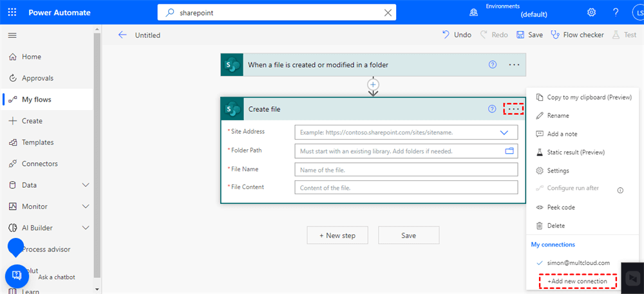Insert a step with the plus connector
The height and width of the screenshot is (294, 644).
click(x=373, y=84)
